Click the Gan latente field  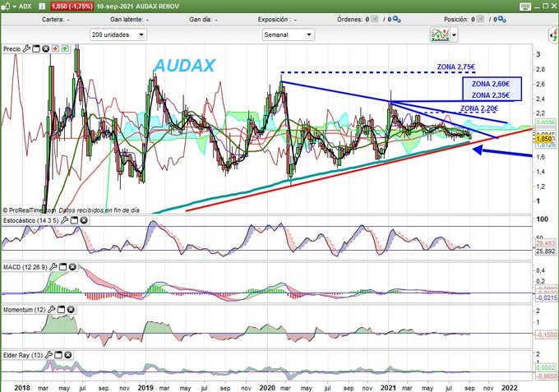click(x=129, y=20)
